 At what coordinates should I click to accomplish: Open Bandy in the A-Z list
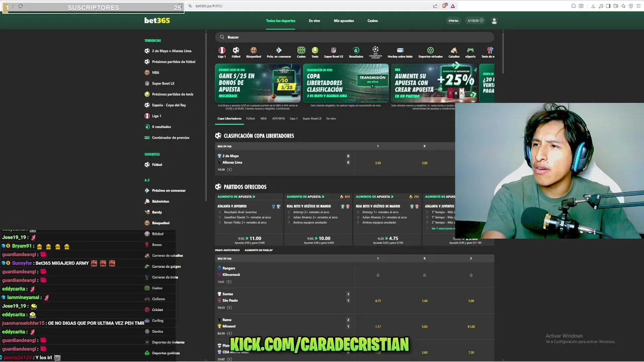tap(157, 212)
